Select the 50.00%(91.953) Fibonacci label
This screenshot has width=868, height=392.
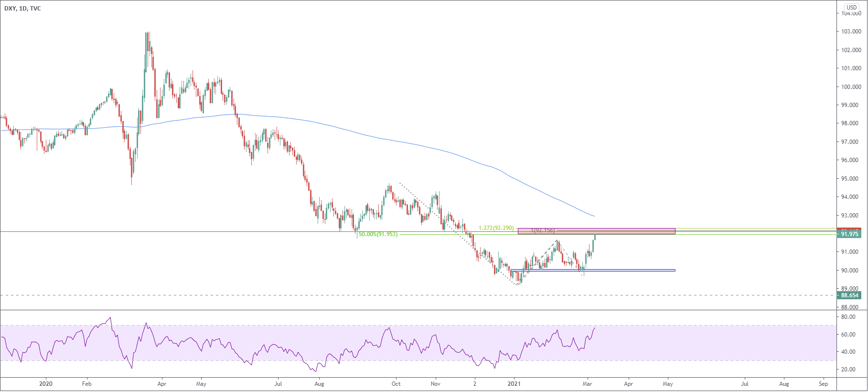[x=378, y=234]
